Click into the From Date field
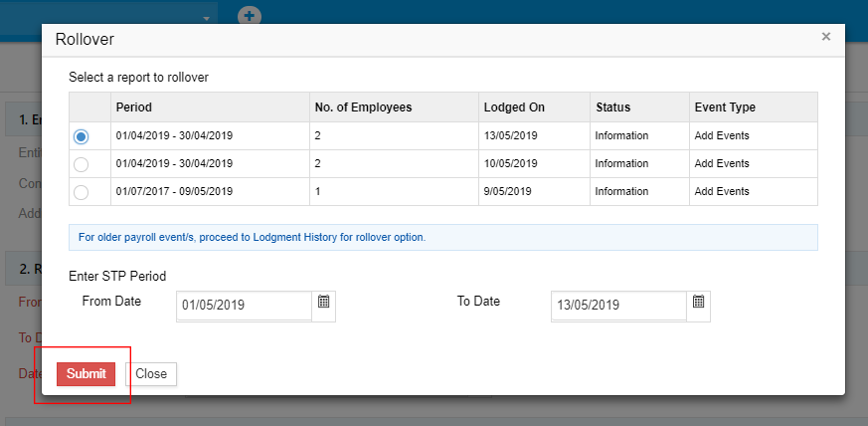This screenshot has height=426, width=868. point(244,306)
